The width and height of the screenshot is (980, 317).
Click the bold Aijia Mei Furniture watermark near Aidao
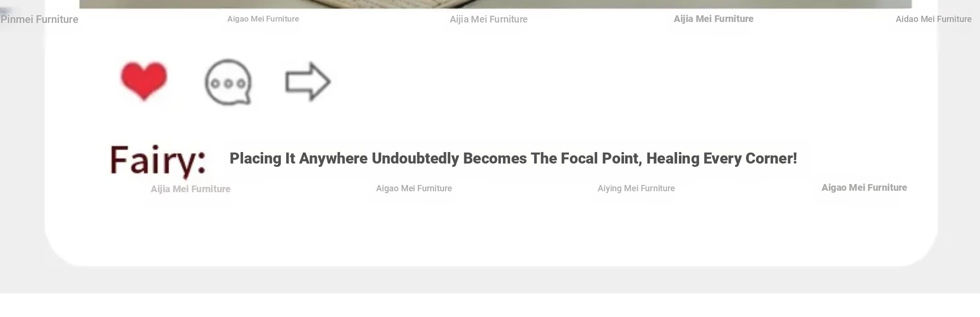coord(713,19)
